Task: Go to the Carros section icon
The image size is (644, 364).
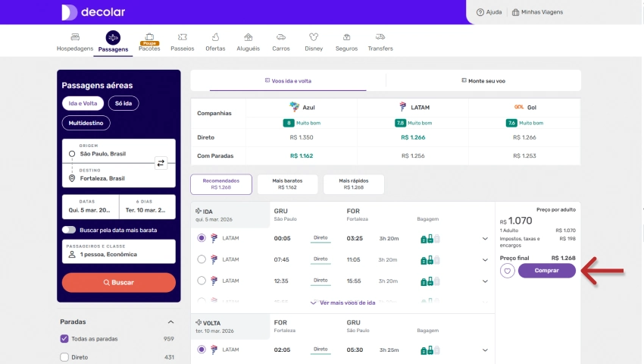Action: [x=280, y=37]
